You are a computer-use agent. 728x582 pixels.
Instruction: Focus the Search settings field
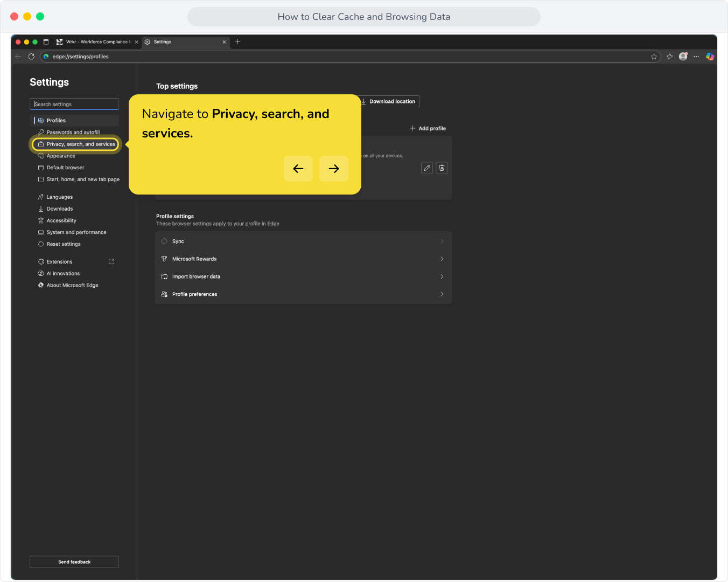point(74,104)
